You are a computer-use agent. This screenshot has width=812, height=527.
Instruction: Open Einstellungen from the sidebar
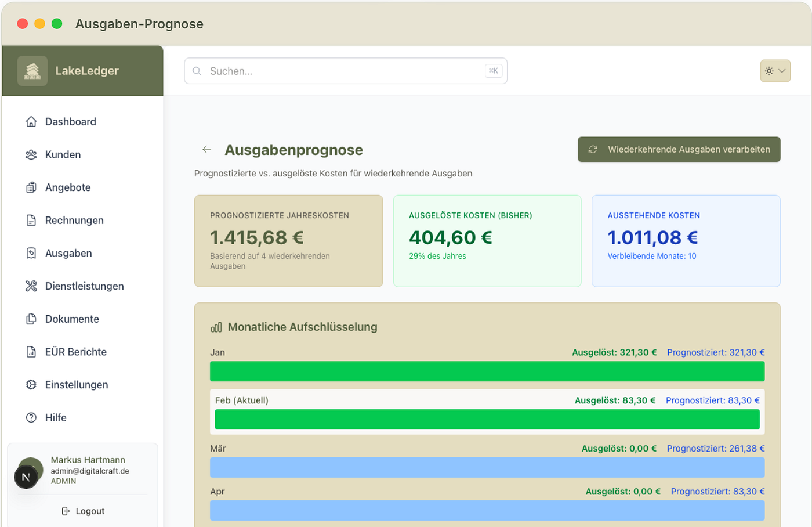point(83,385)
